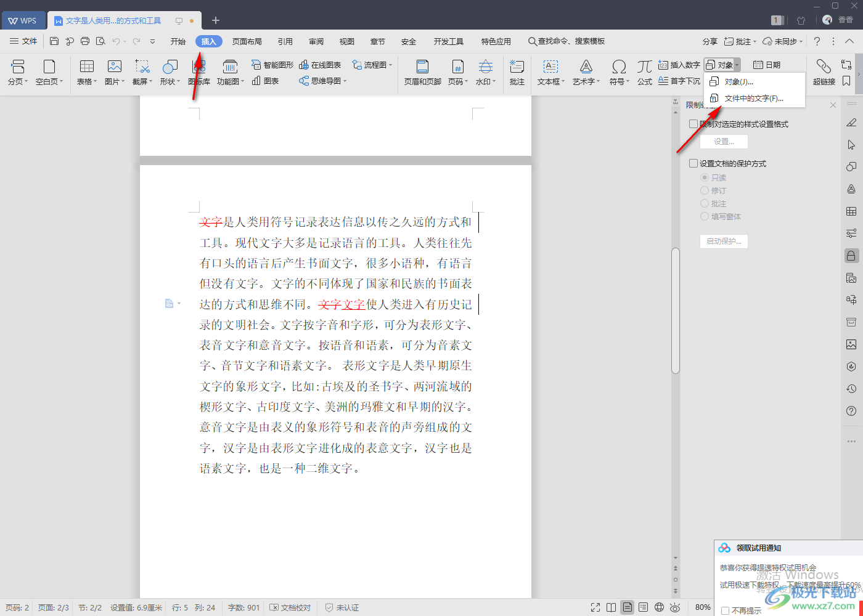The height and width of the screenshot is (616, 863).
Task: Click the 表格 table icon
Action: 87,67
